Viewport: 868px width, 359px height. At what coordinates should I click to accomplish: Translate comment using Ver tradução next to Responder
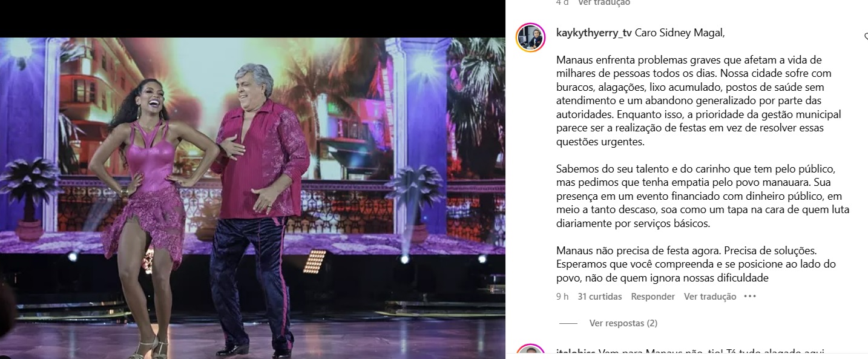click(710, 297)
